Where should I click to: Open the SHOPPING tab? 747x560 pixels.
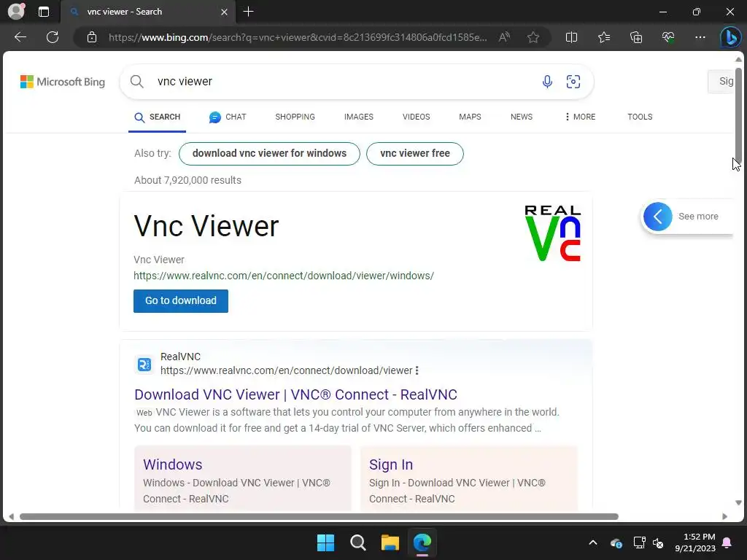tap(295, 117)
